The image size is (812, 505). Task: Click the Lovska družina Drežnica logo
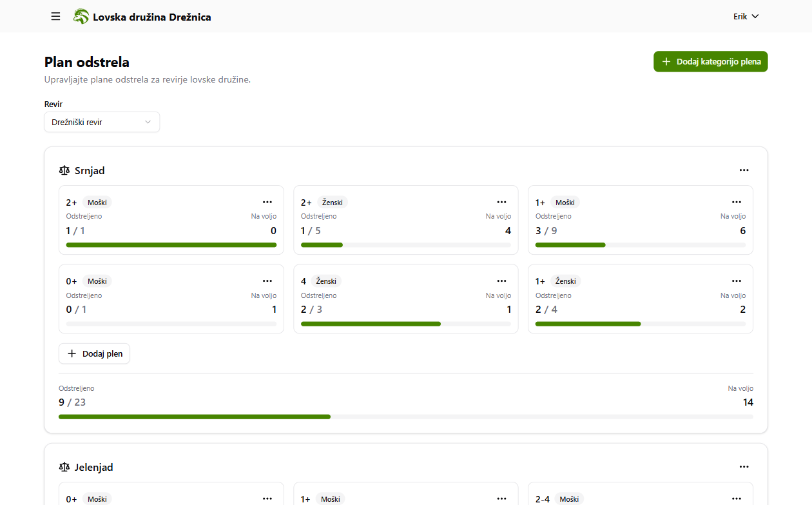pyautogui.click(x=81, y=16)
